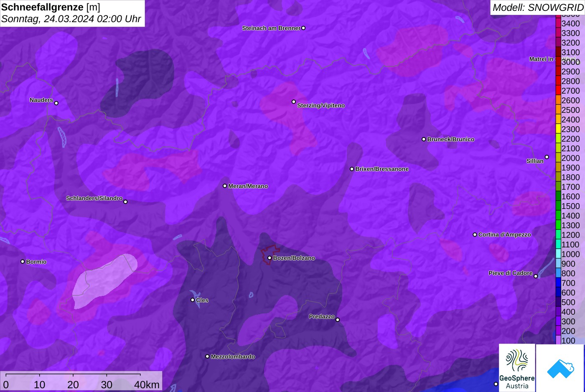Click the Nauders marker dot
This screenshot has width=585, height=392.
56,103
